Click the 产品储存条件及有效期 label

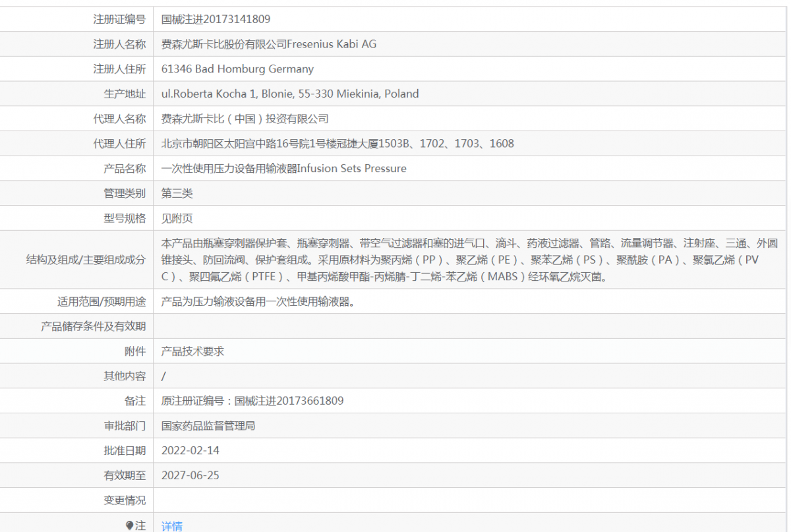click(x=94, y=326)
